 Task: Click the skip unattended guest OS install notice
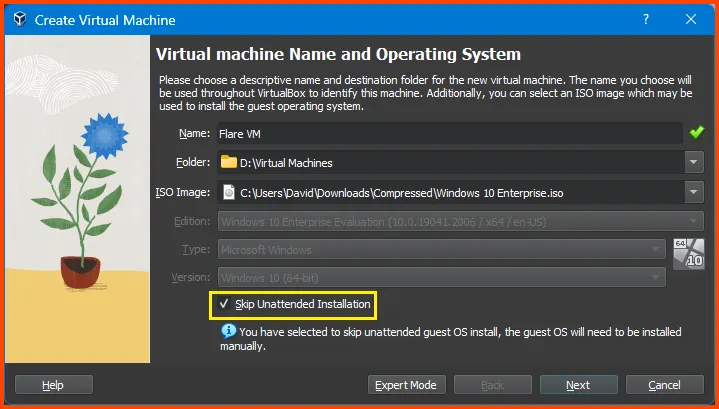tap(451, 338)
